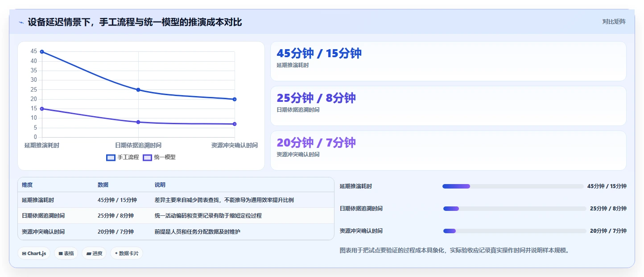Viewport: 644px width, 277px height.
Task: Click the 统一模型 data point at 15
Action: click(42, 109)
